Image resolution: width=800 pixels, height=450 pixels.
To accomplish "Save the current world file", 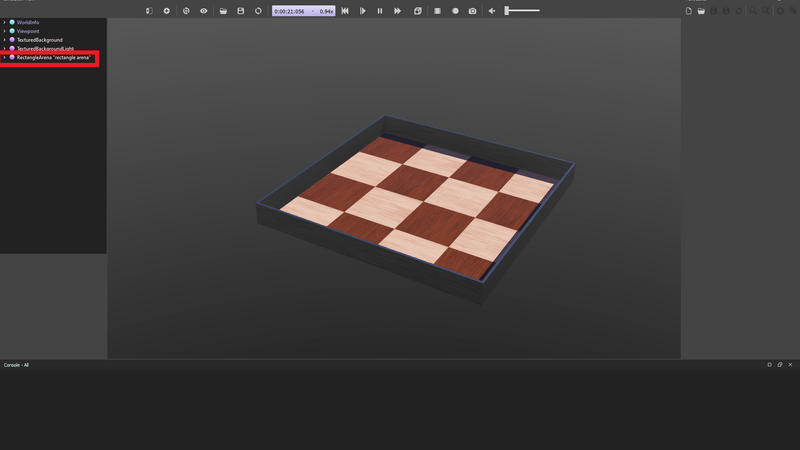I will coord(241,11).
